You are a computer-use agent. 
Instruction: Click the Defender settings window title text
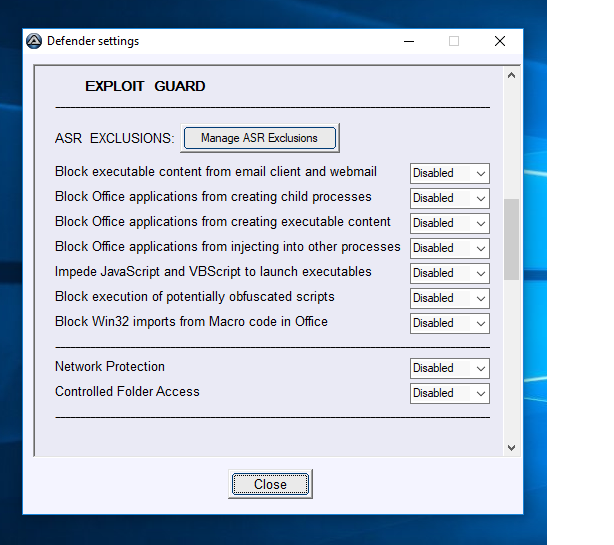(x=93, y=41)
